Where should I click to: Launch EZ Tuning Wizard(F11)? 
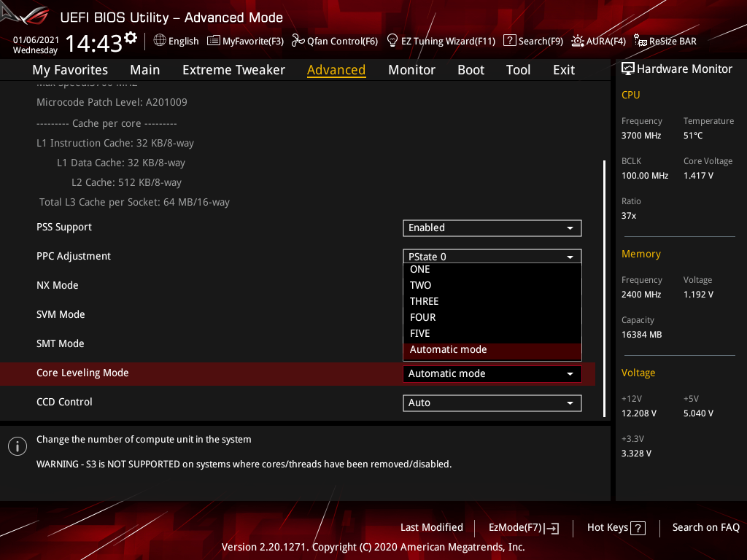pyautogui.click(x=441, y=41)
